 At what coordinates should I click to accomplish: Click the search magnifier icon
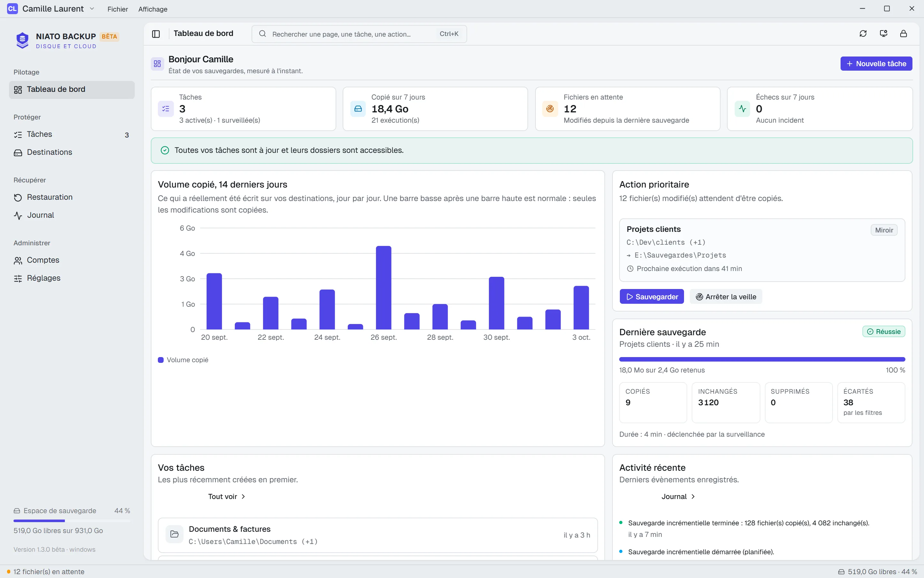click(262, 34)
